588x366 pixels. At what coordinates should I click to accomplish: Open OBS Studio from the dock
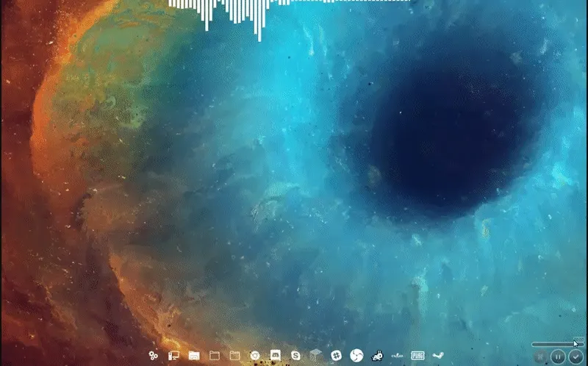point(356,356)
